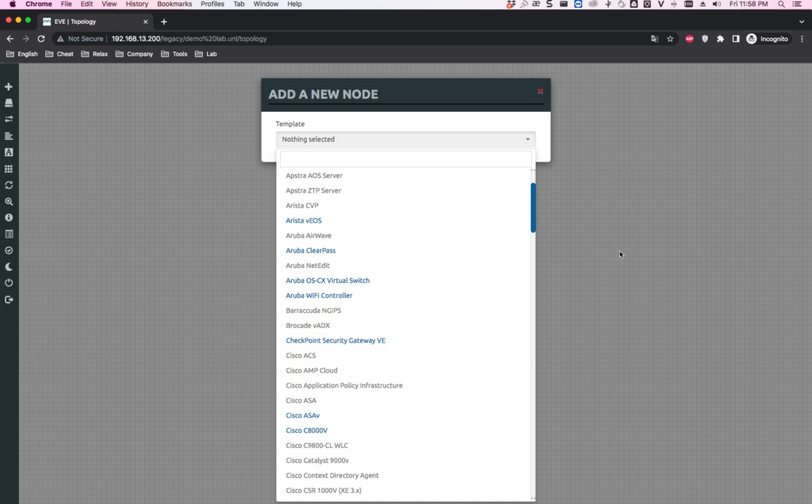Select Brocade vADX template
The width and height of the screenshot is (812, 504).
point(308,326)
